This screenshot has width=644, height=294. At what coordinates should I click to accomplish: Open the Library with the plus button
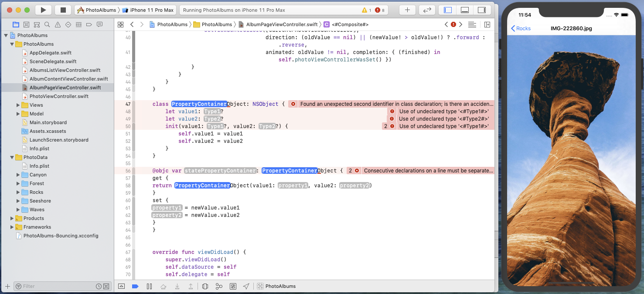point(407,10)
